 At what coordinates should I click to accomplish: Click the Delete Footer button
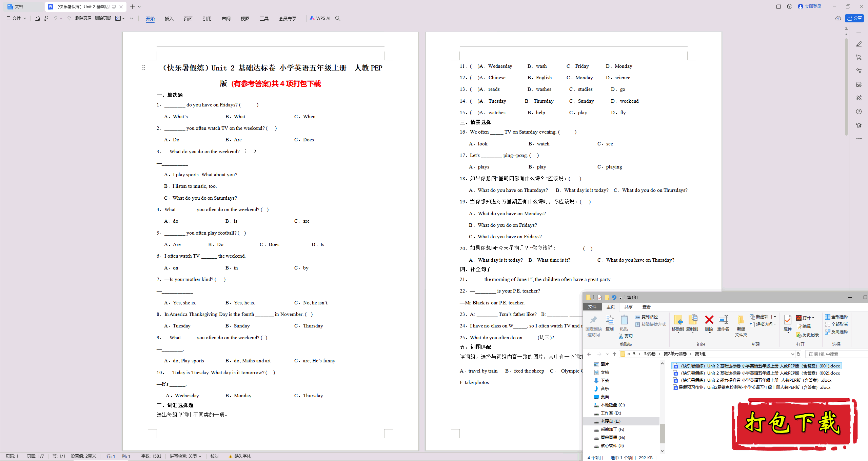[x=103, y=18]
